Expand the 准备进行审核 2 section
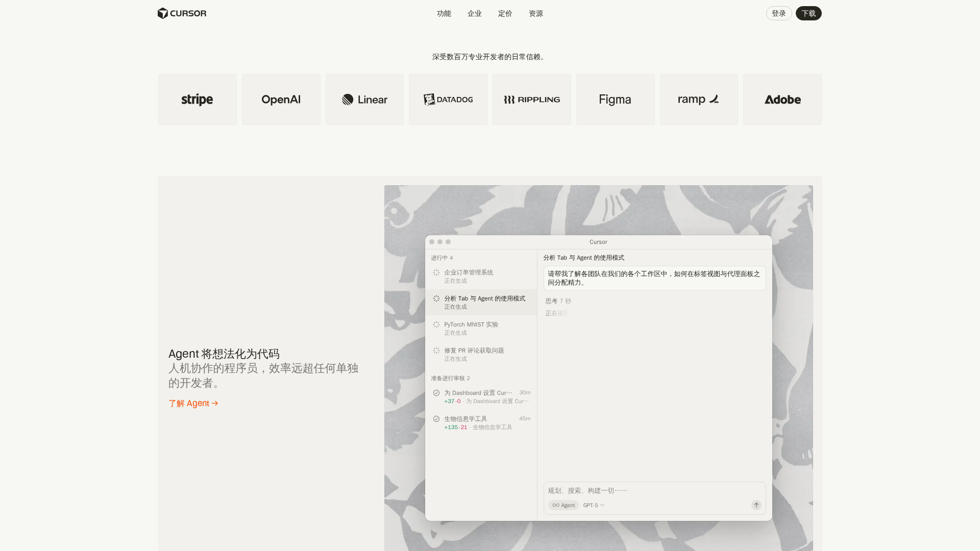 [450, 378]
